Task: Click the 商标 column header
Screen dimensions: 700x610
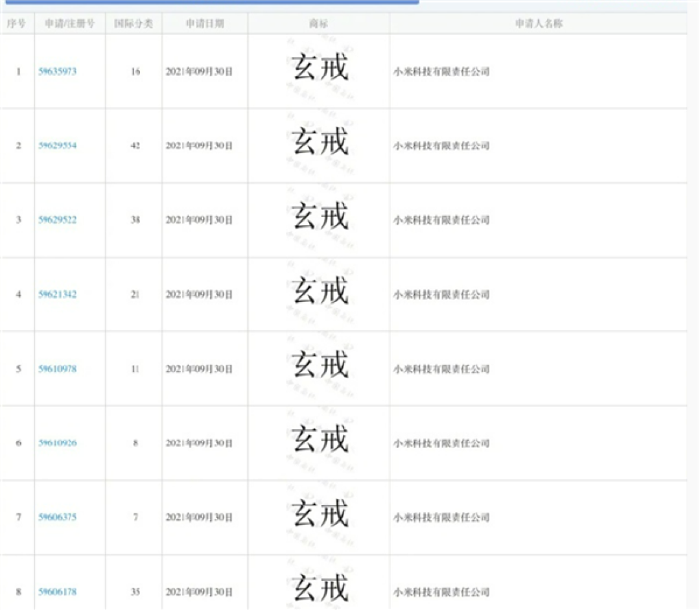Action: coord(318,24)
